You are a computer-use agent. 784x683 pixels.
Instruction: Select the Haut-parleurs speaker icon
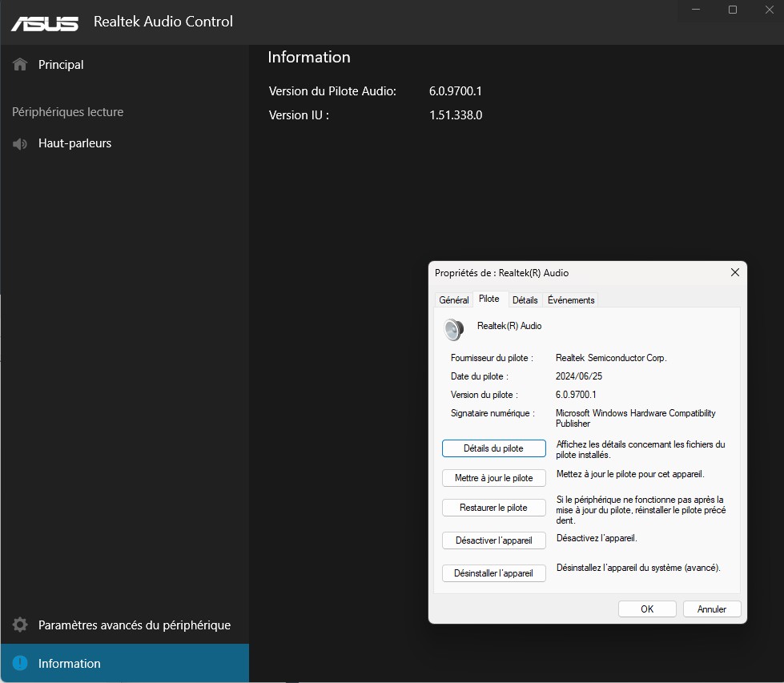click(x=20, y=144)
